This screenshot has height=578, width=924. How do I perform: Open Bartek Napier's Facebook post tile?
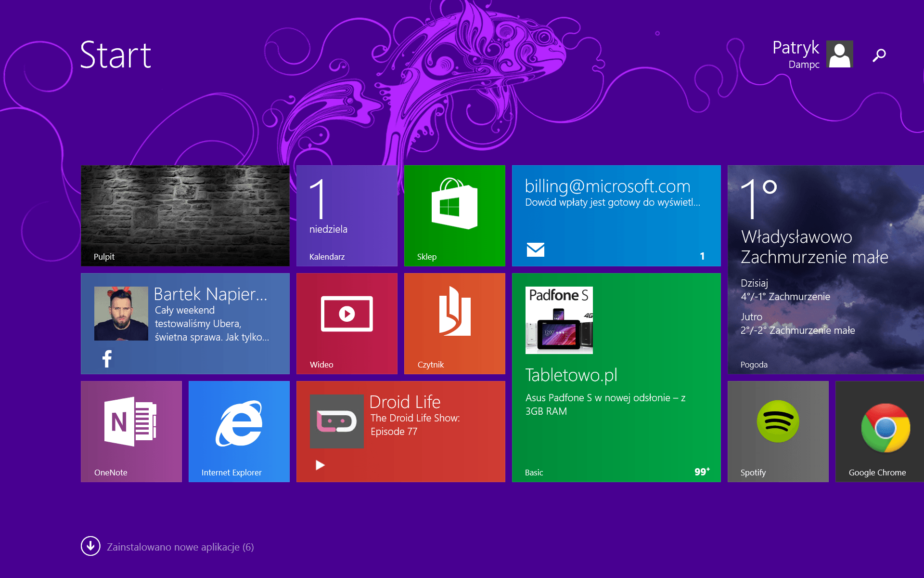pyautogui.click(x=185, y=324)
